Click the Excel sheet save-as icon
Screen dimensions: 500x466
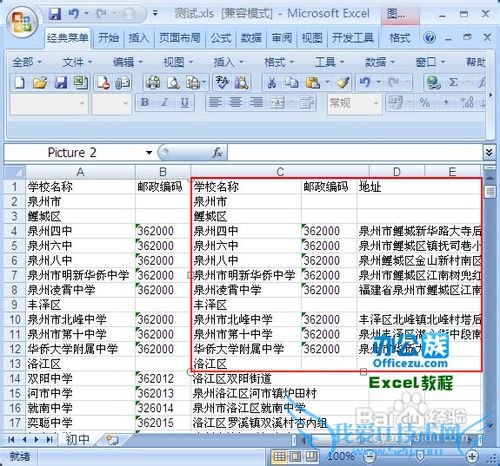pyautogui.click(x=80, y=83)
